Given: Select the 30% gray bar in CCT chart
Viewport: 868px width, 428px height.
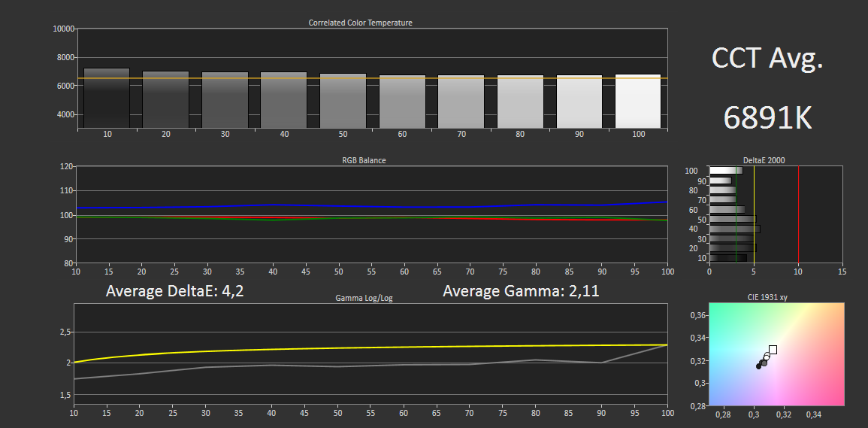Looking at the screenshot, I should (x=225, y=100).
